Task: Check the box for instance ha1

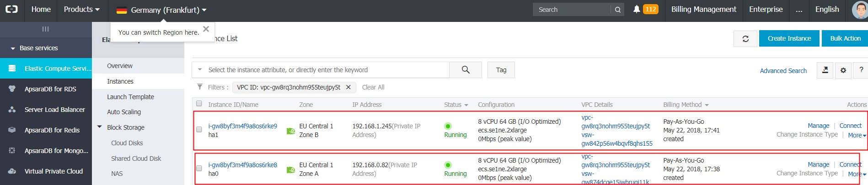Action: click(x=199, y=130)
